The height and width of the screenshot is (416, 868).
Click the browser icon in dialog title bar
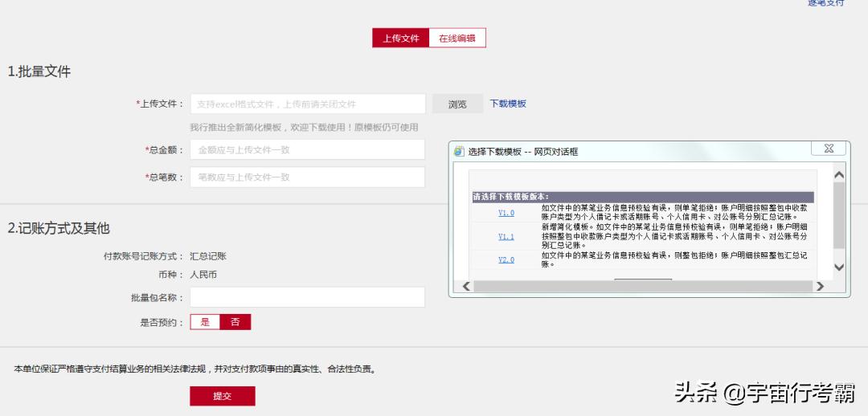coord(459,152)
